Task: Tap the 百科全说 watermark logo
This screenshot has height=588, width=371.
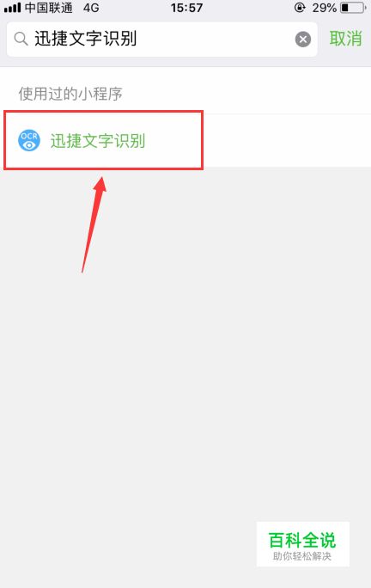Action: point(302,541)
